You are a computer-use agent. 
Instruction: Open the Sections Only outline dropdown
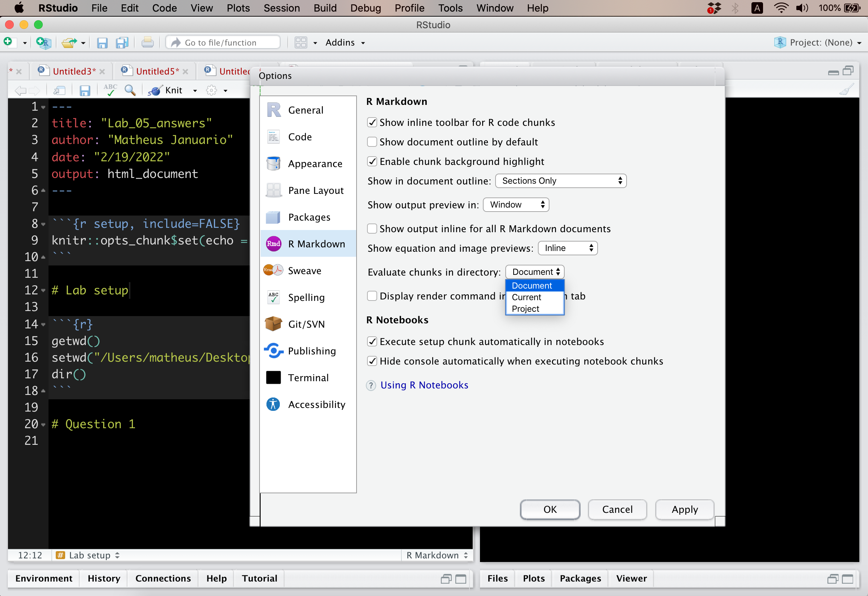560,181
